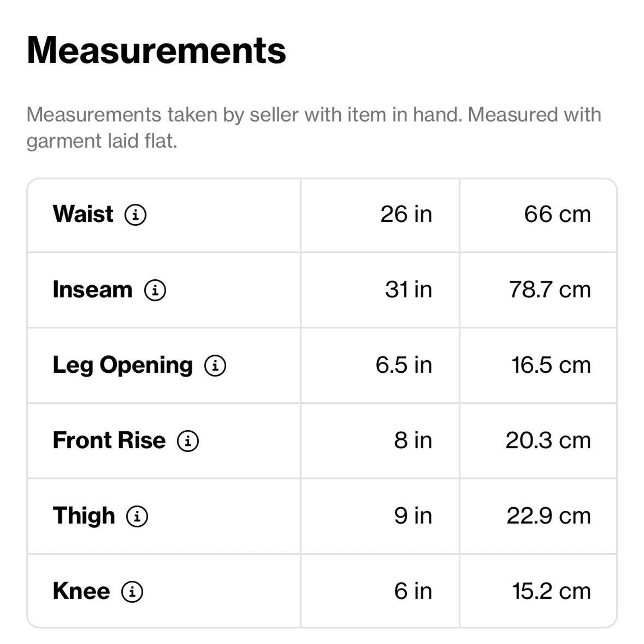Viewport: 644px width, 644px height.
Task: Open the Inseam info tooltip icon
Action: click(x=155, y=290)
